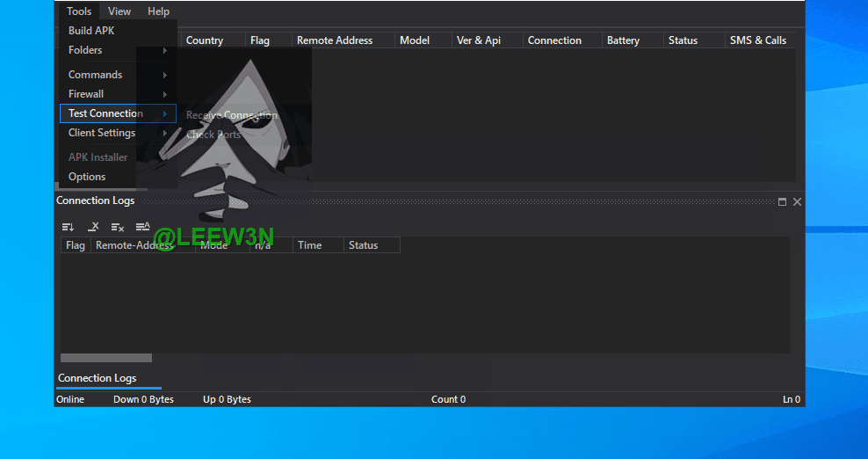Click the underline-X icon in logs toolbar
The image size is (868, 459).
pyautogui.click(x=93, y=227)
